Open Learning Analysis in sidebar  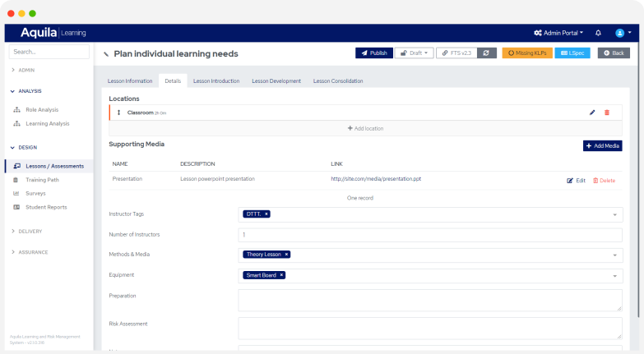[47, 123]
